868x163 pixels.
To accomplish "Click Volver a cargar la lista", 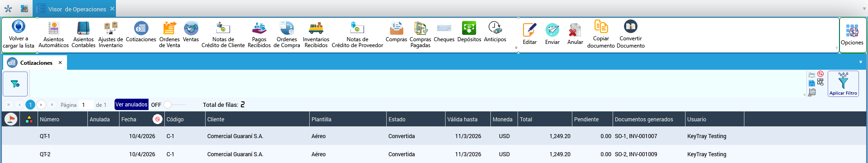I will click(x=19, y=34).
